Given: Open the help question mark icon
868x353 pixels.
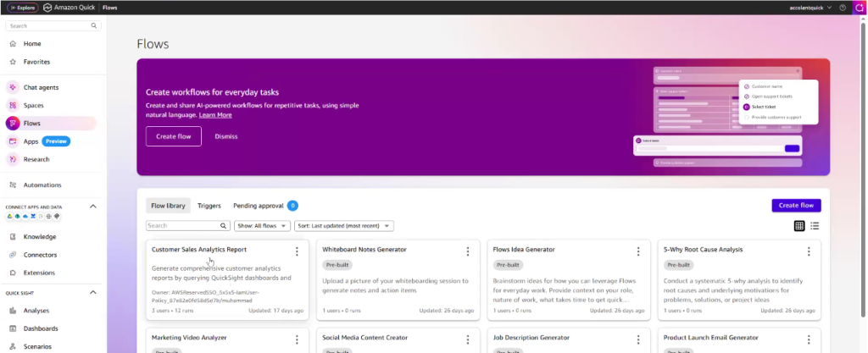Looking at the screenshot, I should 843,8.
